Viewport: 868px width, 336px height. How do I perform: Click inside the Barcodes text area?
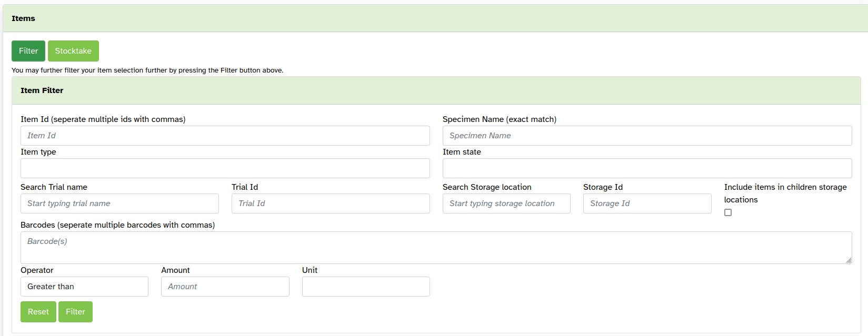click(x=436, y=248)
